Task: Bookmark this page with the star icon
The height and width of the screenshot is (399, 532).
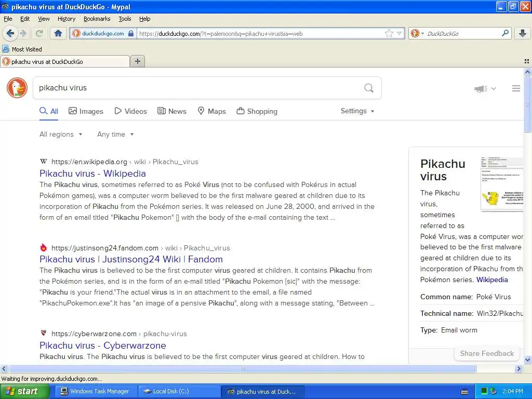Action: click(x=389, y=33)
